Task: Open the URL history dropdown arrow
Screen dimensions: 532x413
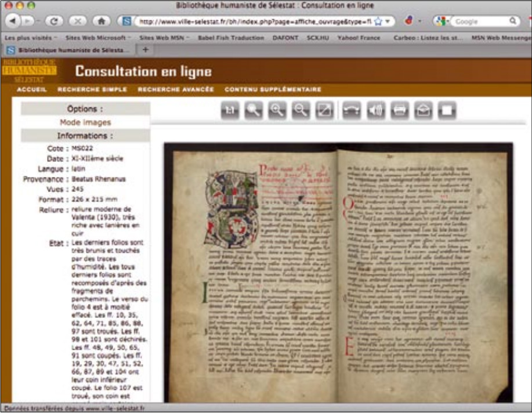Action: click(388, 21)
